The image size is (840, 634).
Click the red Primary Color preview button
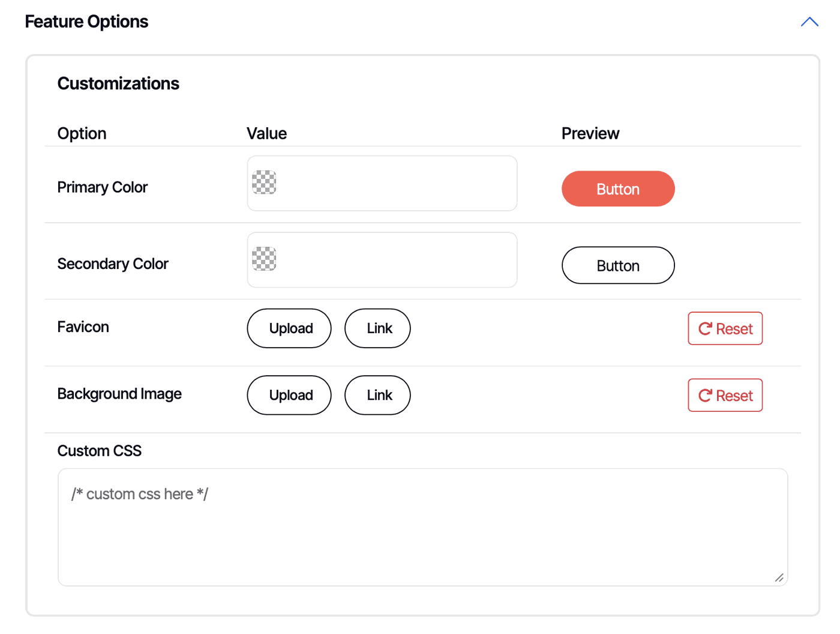click(x=618, y=189)
